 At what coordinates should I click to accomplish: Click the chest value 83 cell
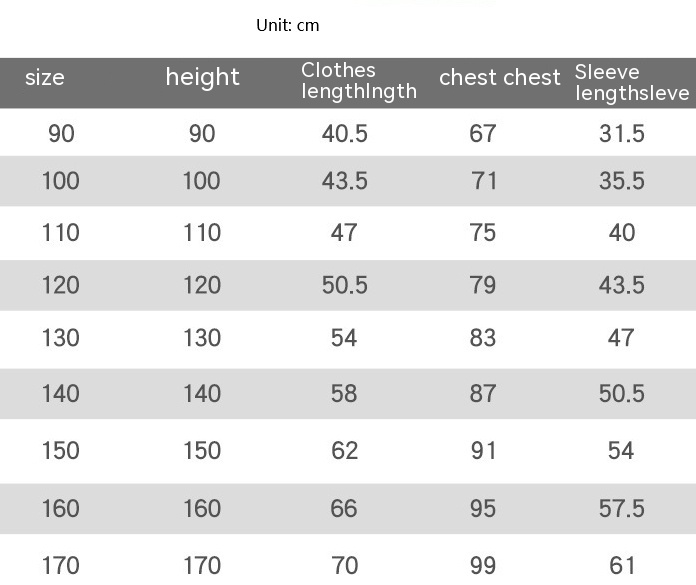click(482, 338)
